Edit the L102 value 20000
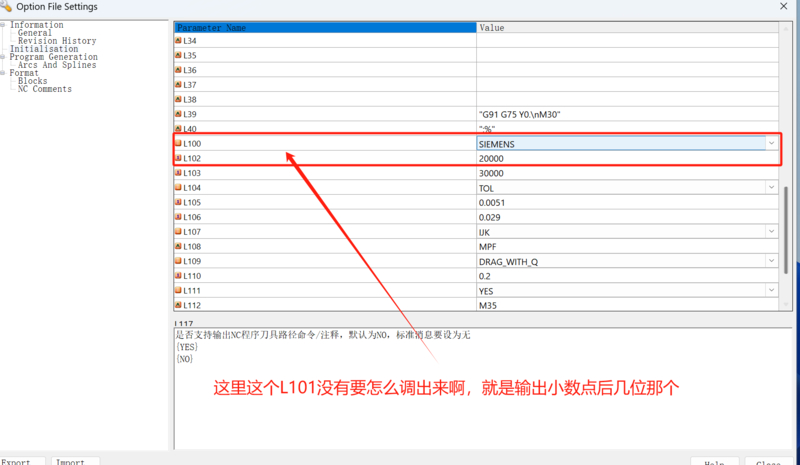Screen dimensions: 800x465 (x=628, y=159)
